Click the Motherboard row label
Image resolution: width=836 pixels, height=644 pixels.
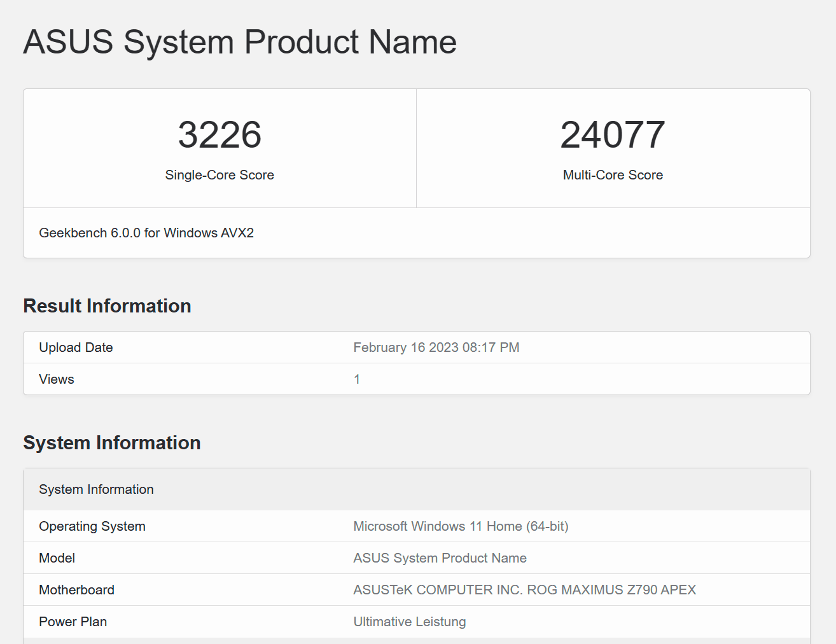tap(77, 590)
